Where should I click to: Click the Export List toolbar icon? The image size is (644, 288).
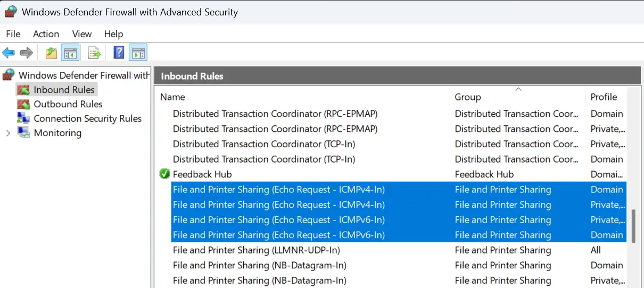tap(94, 53)
